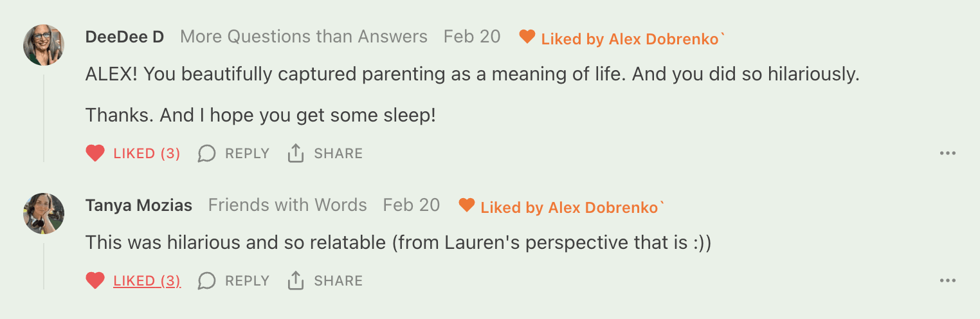Unlike DeeDee D's comment via the heart icon
The width and height of the screenshot is (980, 319).
[95, 154]
